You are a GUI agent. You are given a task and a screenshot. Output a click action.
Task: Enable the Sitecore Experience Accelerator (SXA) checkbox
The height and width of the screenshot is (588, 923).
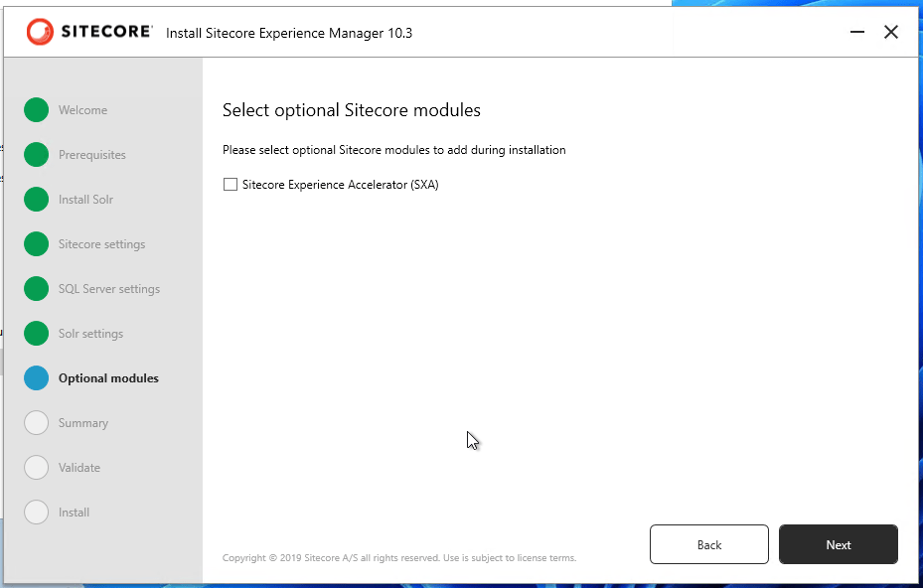(231, 185)
